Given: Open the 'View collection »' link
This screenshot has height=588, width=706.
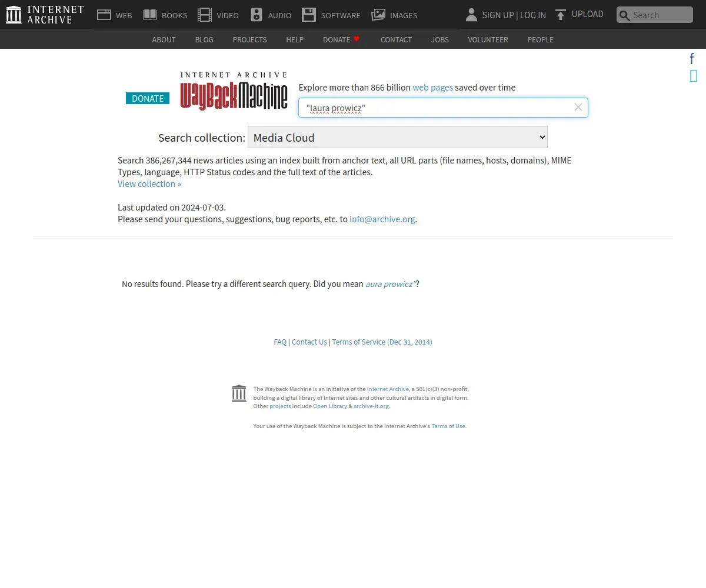Looking at the screenshot, I should click(x=149, y=183).
